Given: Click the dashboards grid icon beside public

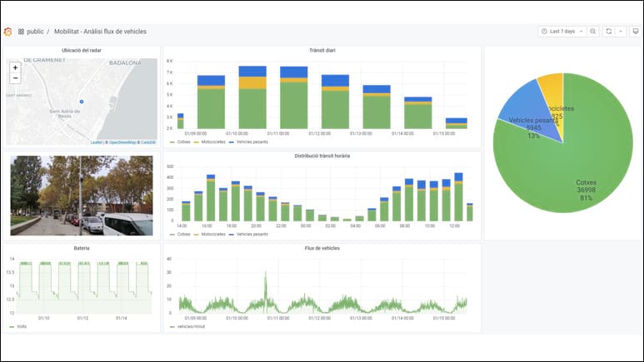Looking at the screenshot, I should point(21,32).
